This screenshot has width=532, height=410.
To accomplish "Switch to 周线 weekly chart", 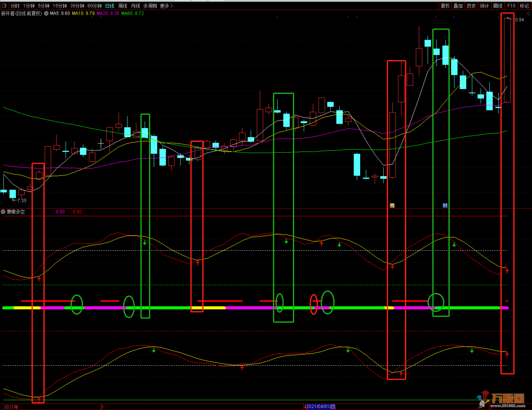I will pyautogui.click(x=122, y=6).
